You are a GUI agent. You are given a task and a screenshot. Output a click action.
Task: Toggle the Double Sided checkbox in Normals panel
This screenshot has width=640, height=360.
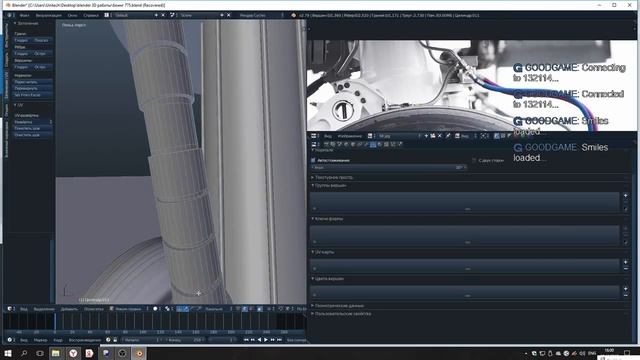click(x=474, y=160)
